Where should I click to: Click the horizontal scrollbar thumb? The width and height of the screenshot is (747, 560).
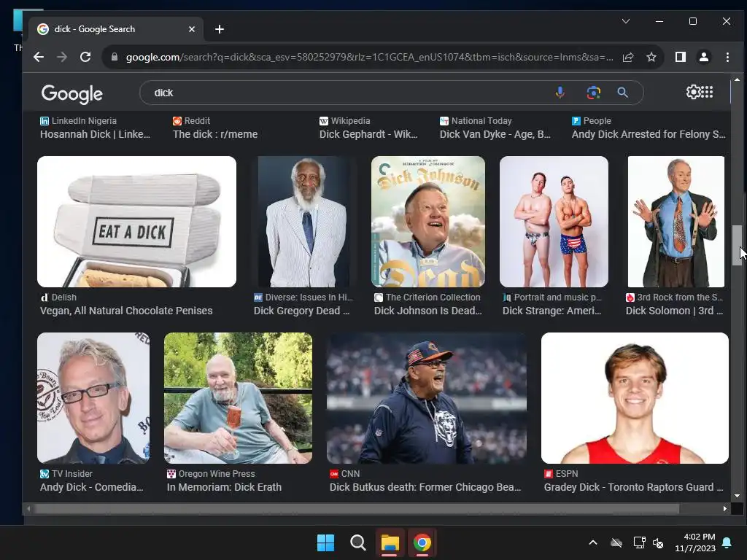click(x=356, y=508)
